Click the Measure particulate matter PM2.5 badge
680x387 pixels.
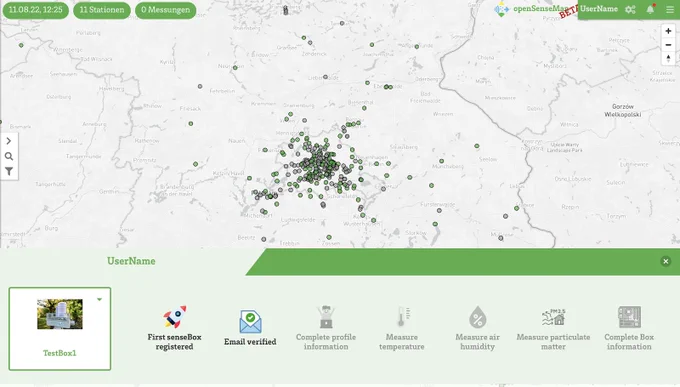pyautogui.click(x=553, y=317)
